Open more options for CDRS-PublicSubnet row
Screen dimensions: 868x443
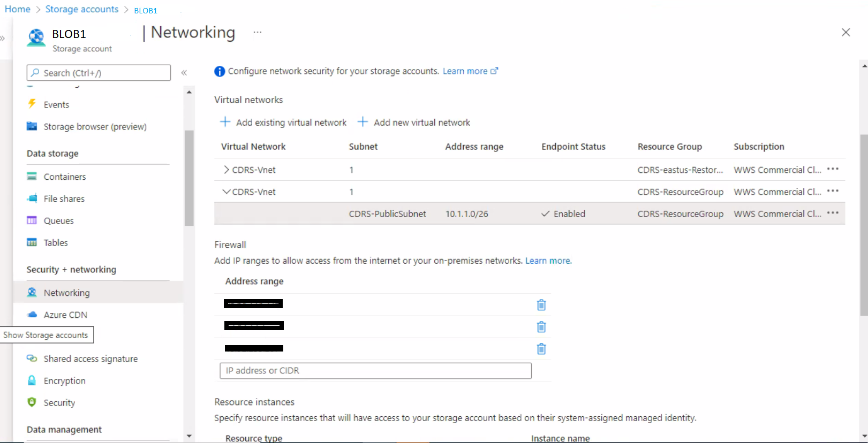[833, 213]
